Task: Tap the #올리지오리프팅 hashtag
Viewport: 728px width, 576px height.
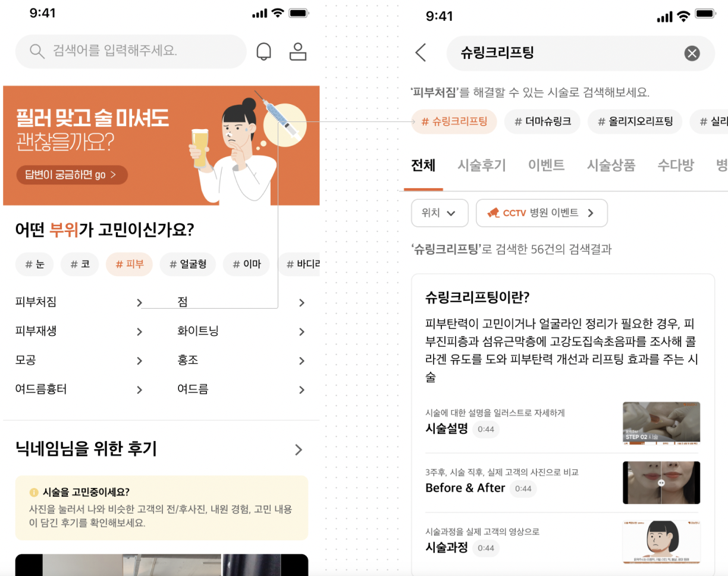Action: [x=635, y=121]
